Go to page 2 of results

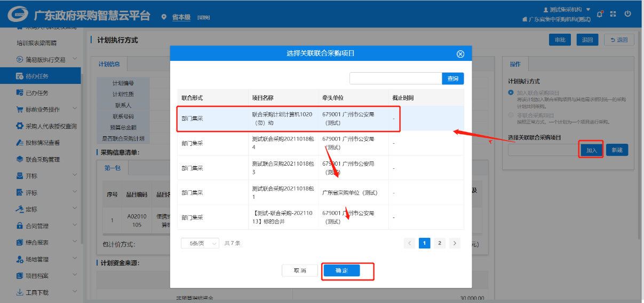coord(439,243)
